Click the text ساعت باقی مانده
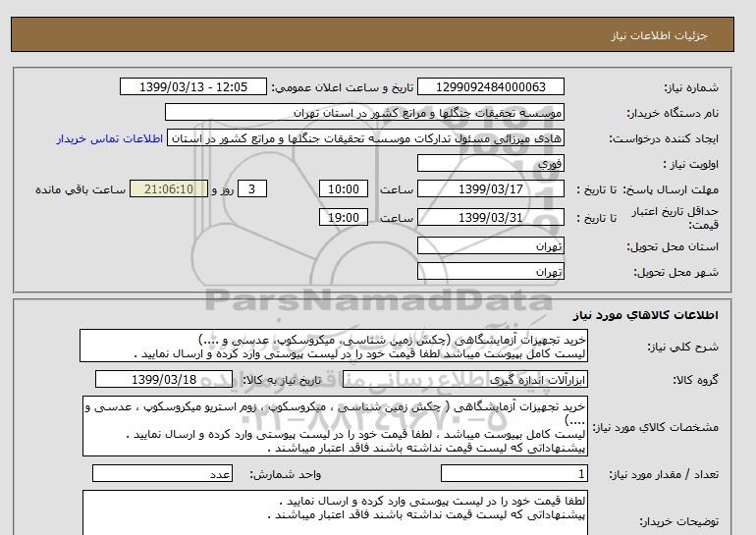 pyautogui.click(x=81, y=189)
